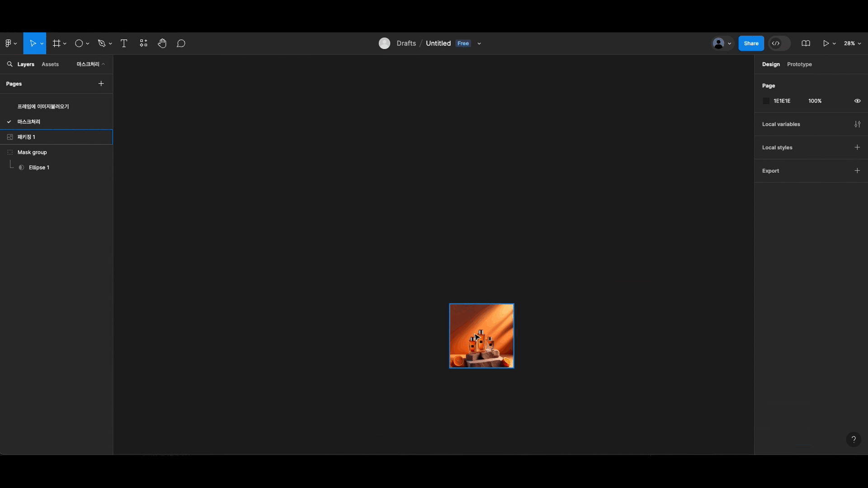Collapse the 마스크처리 page list toggle
868x488 pixels.
[x=90, y=64]
